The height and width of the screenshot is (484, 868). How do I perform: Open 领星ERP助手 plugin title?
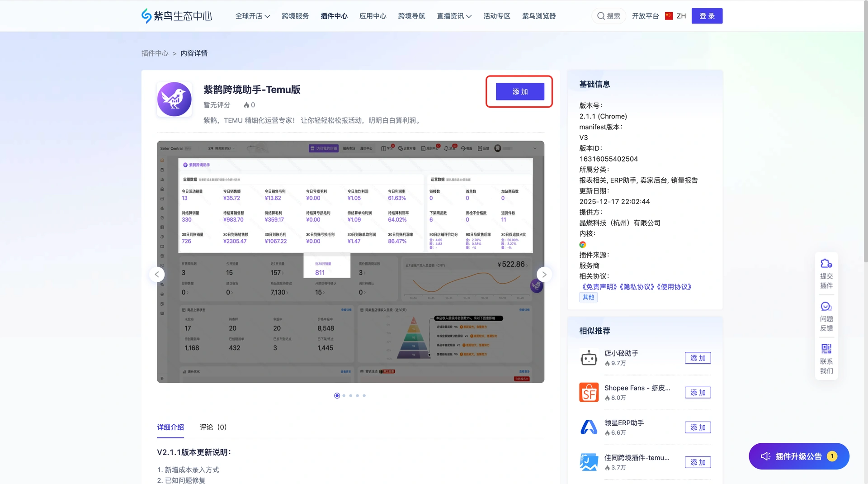tap(624, 423)
